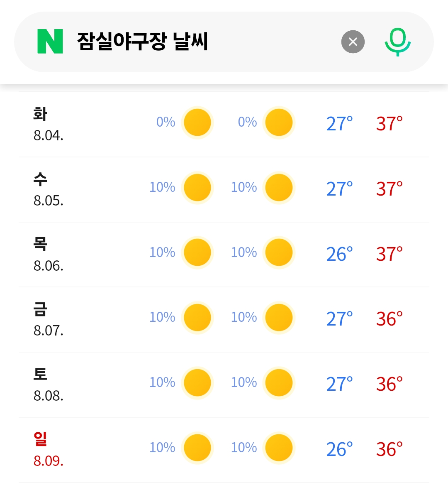This screenshot has height=485, width=448.
Task: Tap Friday 8.07 morning sun icon
Action: pyautogui.click(x=197, y=318)
